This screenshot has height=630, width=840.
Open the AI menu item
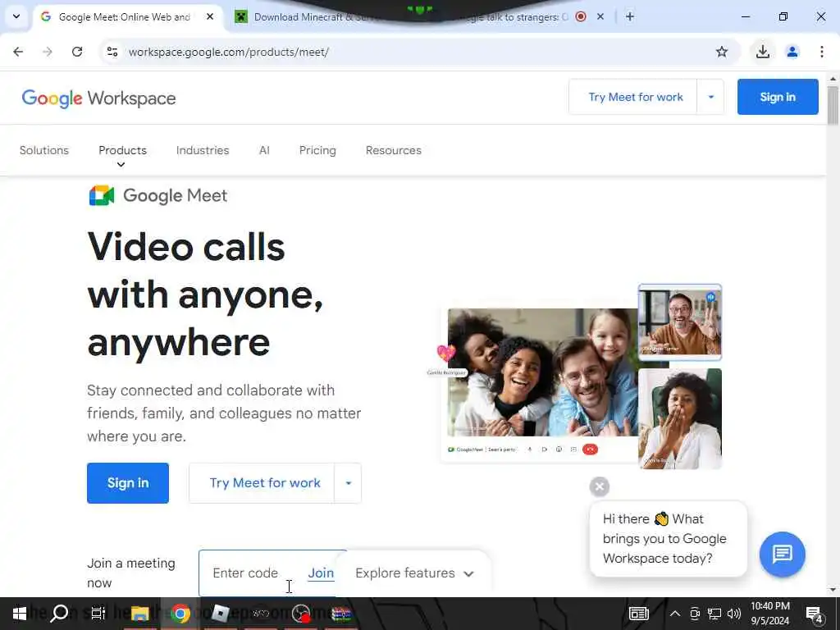click(264, 151)
